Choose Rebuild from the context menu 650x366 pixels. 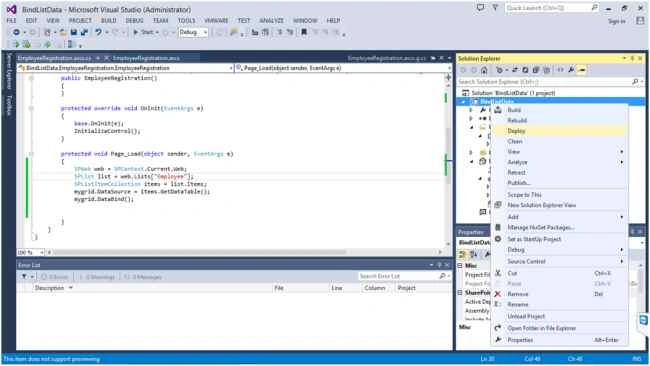click(x=559, y=120)
